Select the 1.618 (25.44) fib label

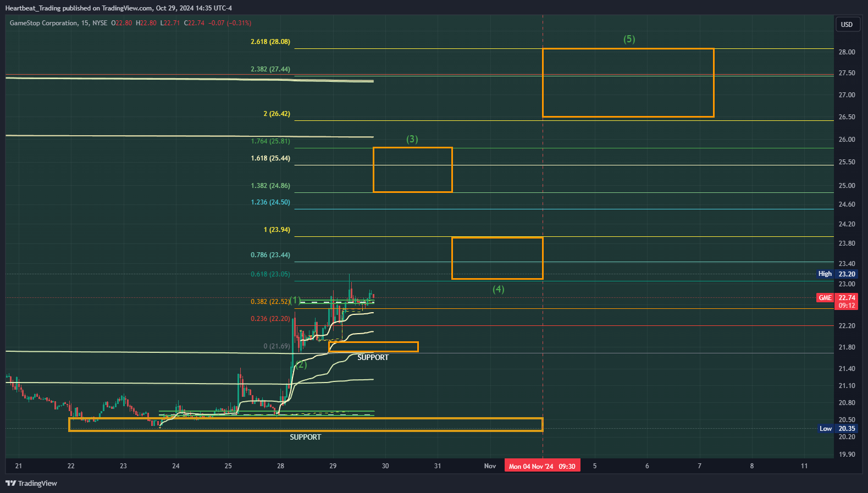pos(270,158)
